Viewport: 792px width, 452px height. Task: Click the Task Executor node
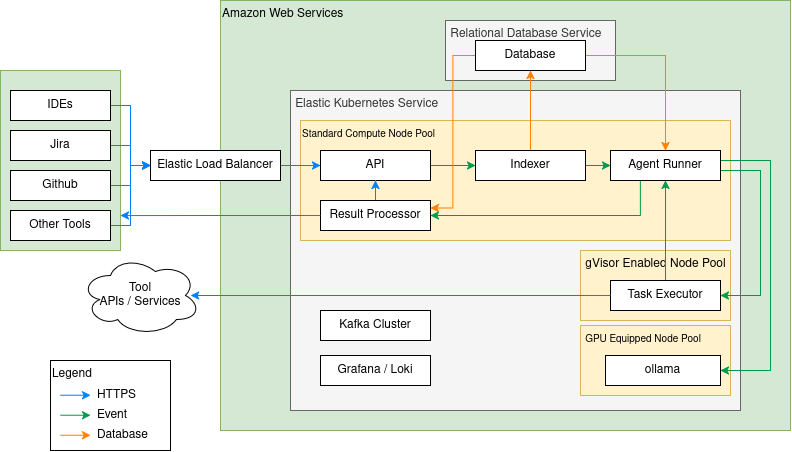665,295
